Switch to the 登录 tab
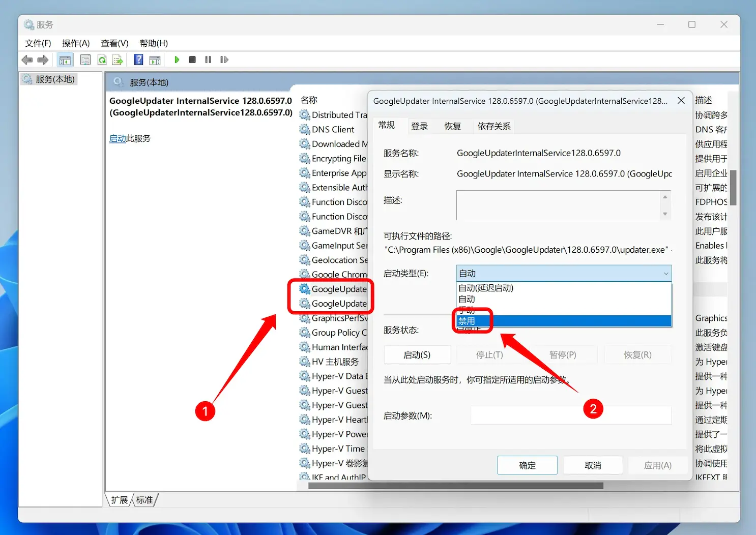The height and width of the screenshot is (535, 756). tap(420, 126)
